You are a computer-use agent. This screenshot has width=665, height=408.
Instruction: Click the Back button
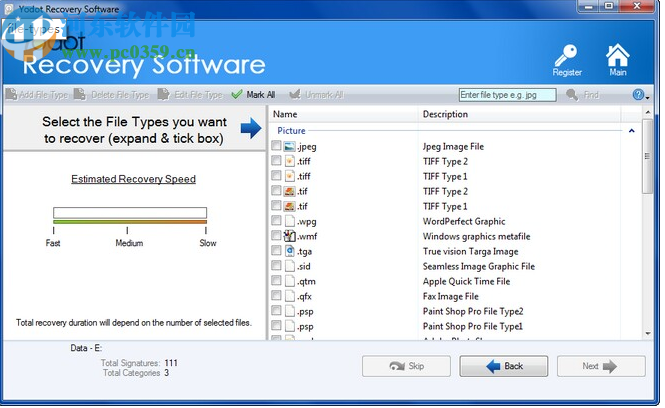pyautogui.click(x=504, y=366)
